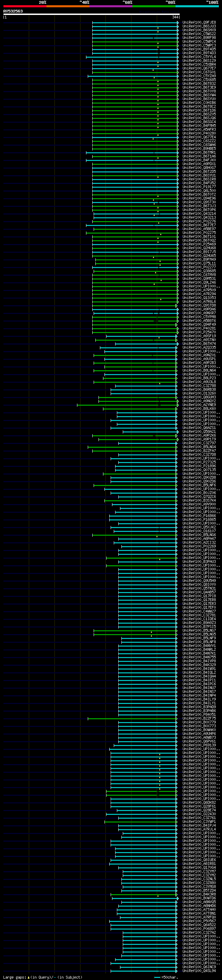Image resolution: width=222 pixels, height=980 pixels.
Task: Select the UniRef100_B6SGC4 label
Action: (x=199, y=122)
